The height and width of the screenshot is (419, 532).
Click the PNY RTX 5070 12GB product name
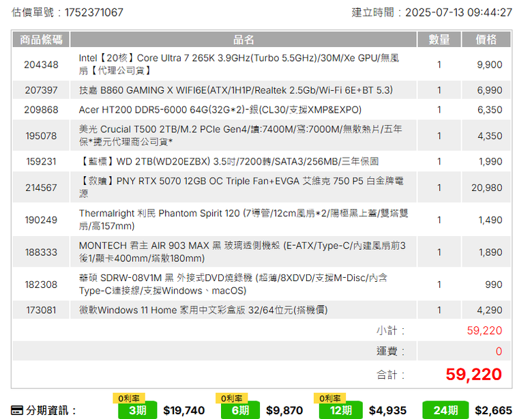pyautogui.click(x=241, y=187)
